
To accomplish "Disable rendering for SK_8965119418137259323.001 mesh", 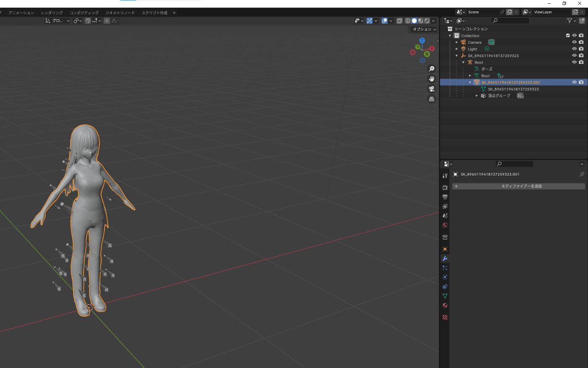I will (x=581, y=82).
